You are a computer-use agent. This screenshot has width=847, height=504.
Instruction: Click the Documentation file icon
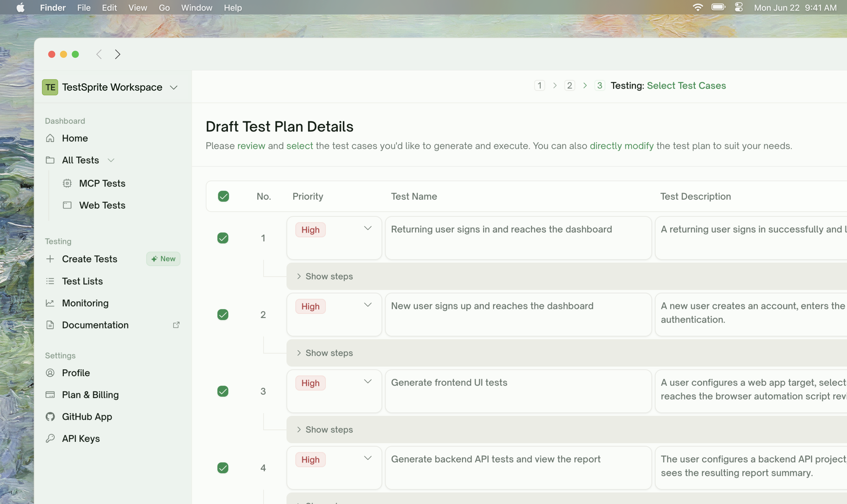click(50, 325)
